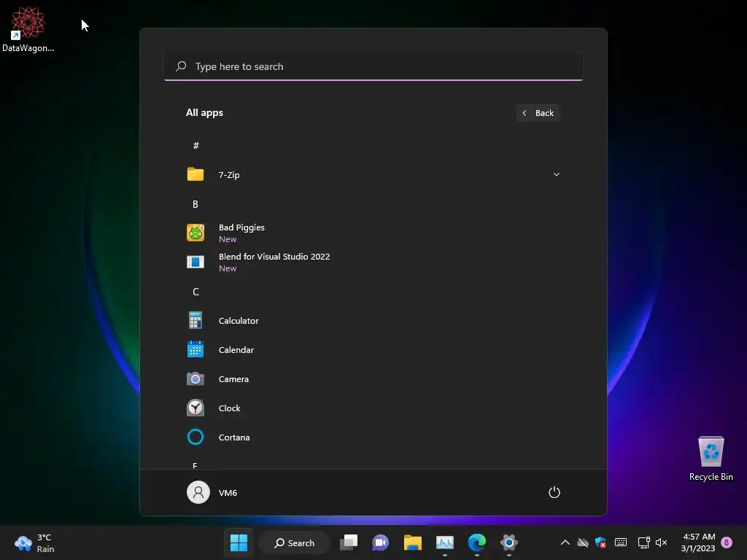The image size is (747, 560).
Task: Open the Calendar app icon
Action: (196, 349)
